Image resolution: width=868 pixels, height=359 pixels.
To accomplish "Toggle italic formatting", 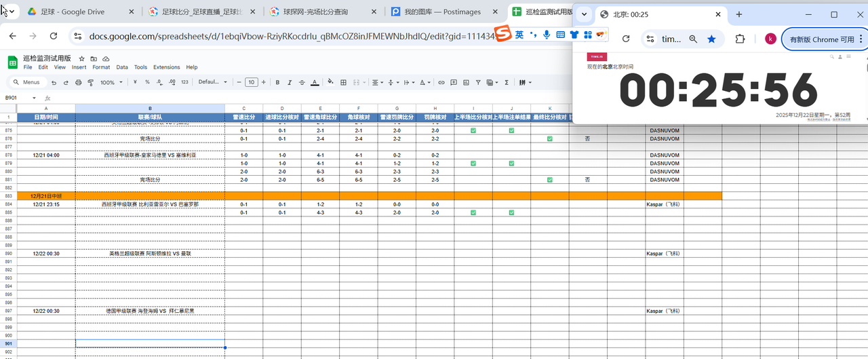I will 290,82.
